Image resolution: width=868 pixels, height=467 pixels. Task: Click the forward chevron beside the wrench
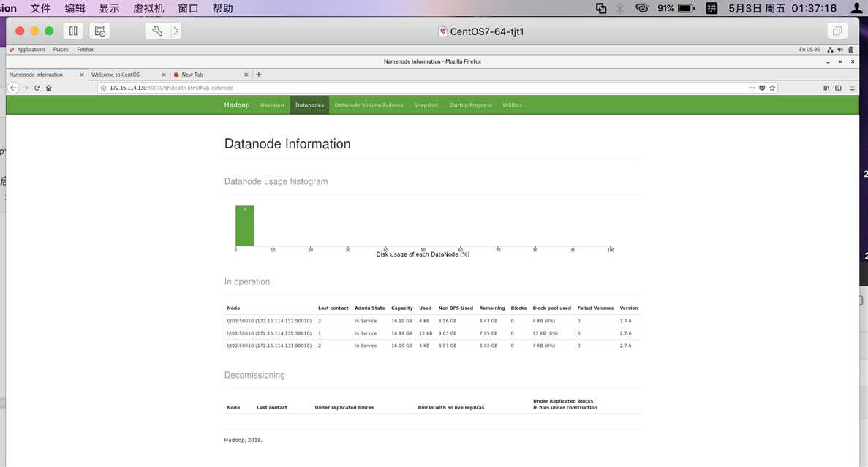(x=176, y=31)
